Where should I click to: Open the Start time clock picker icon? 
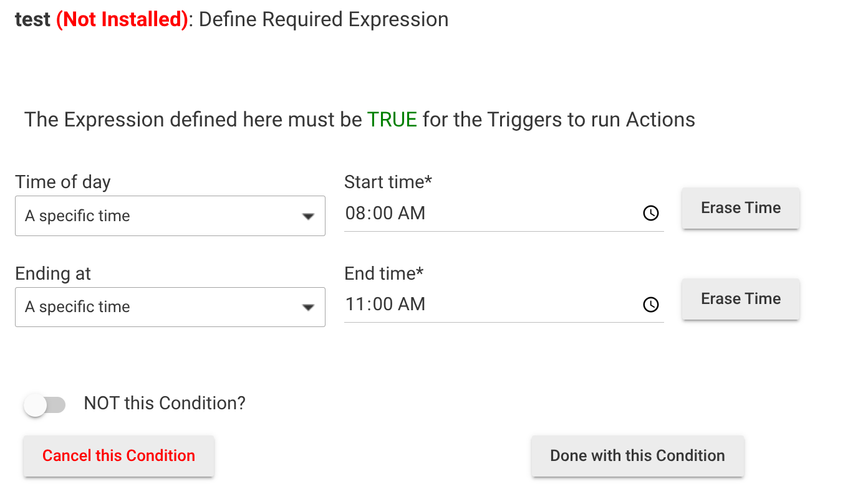(650, 214)
